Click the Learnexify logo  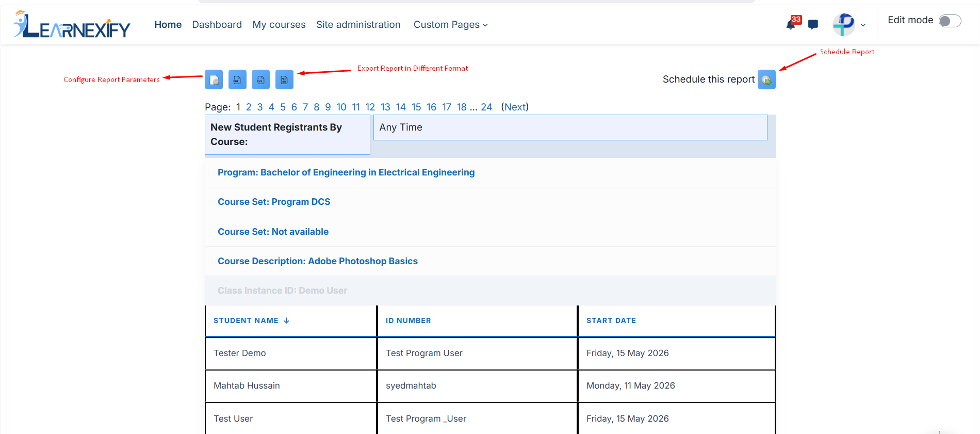coord(72,24)
